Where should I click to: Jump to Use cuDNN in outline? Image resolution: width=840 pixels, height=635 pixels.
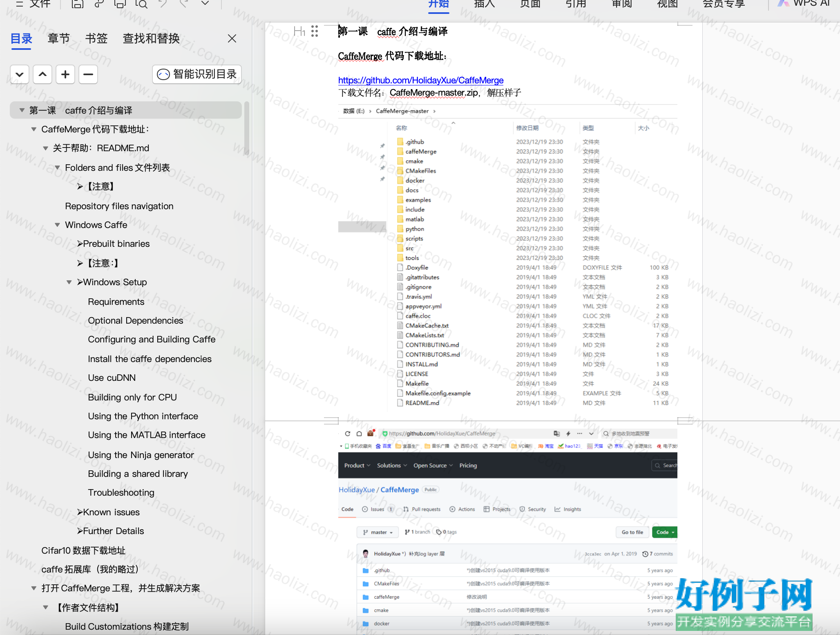pyautogui.click(x=112, y=378)
